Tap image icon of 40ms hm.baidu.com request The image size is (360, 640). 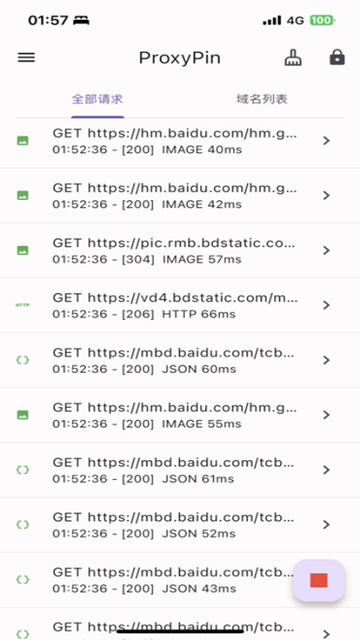(22, 141)
